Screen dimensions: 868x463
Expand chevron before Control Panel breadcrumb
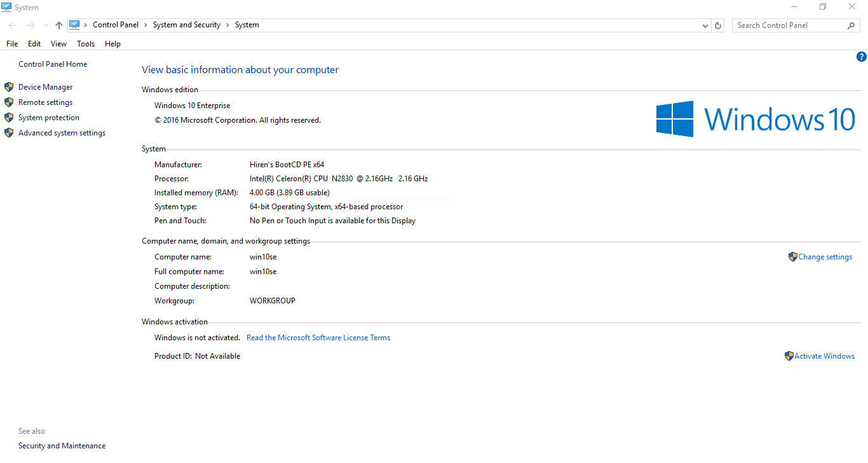click(x=86, y=25)
